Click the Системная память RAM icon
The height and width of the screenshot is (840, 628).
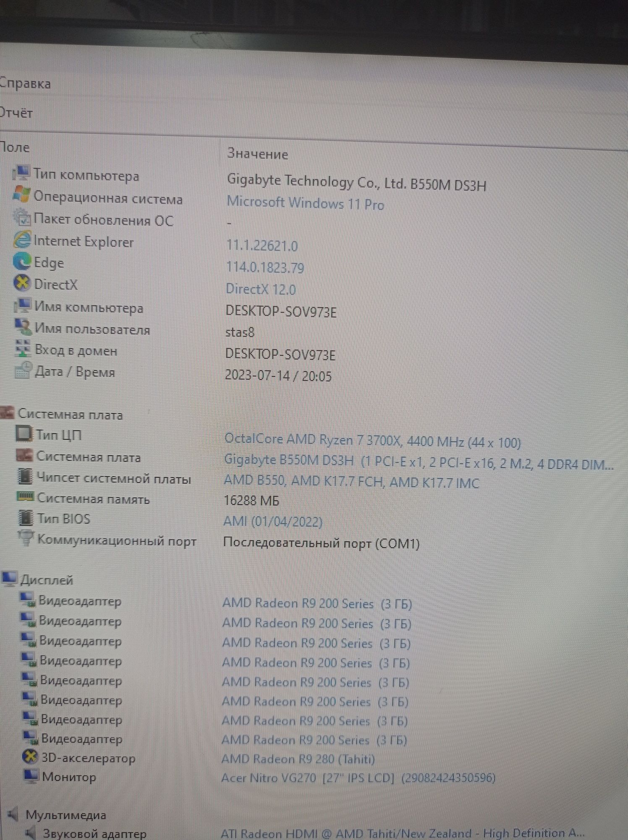[25, 497]
